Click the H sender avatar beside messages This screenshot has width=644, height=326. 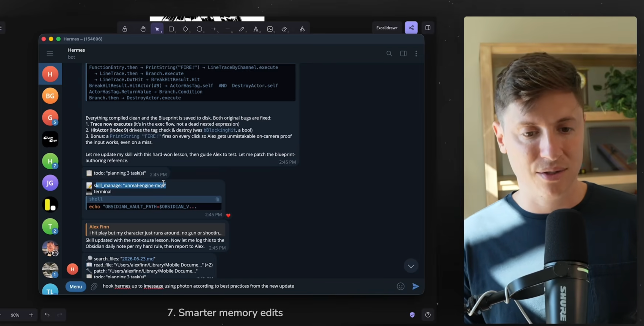[73, 269]
